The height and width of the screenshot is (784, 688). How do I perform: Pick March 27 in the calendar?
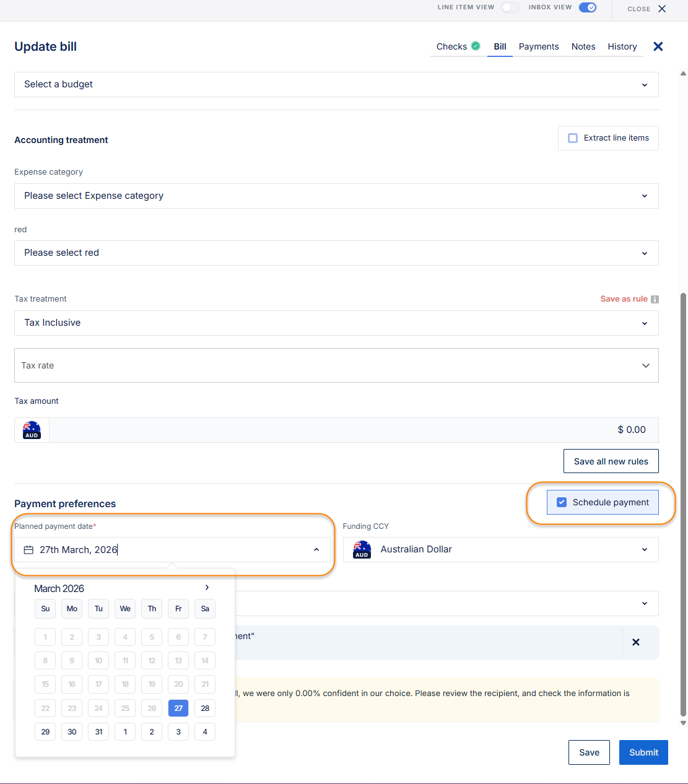coord(178,708)
